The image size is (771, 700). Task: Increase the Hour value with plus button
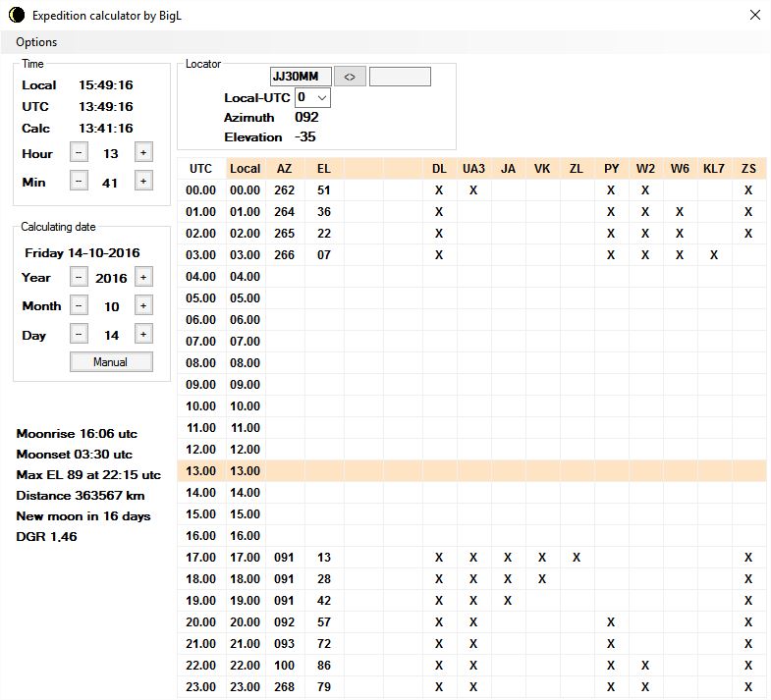coord(142,152)
